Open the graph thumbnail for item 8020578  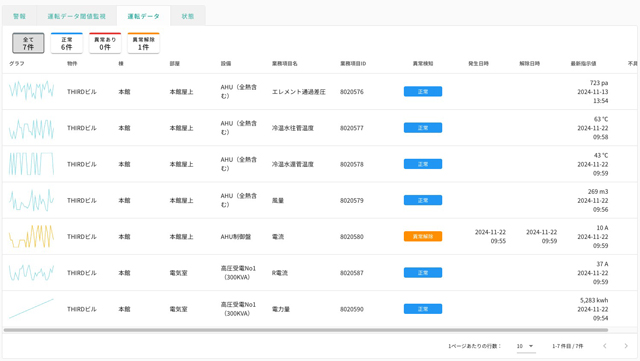31,164
